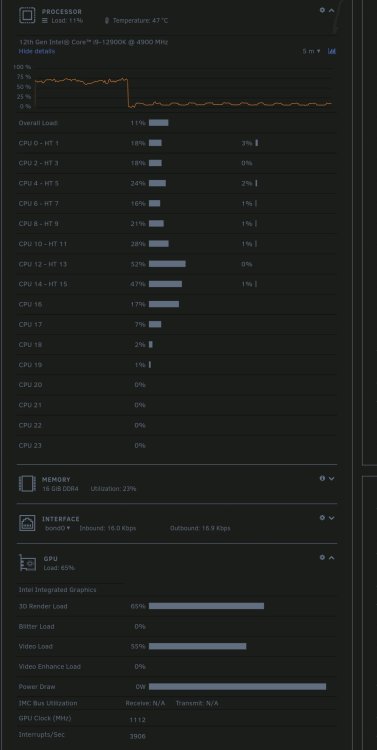Open GPU section settings gear
The height and width of the screenshot is (750, 377).
pos(322,557)
